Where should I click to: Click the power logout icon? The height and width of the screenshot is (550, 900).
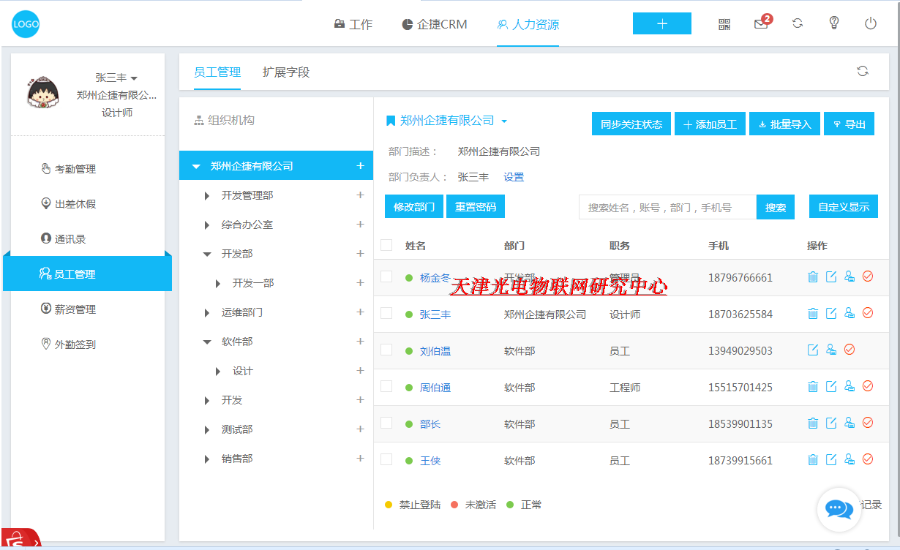pos(871,24)
